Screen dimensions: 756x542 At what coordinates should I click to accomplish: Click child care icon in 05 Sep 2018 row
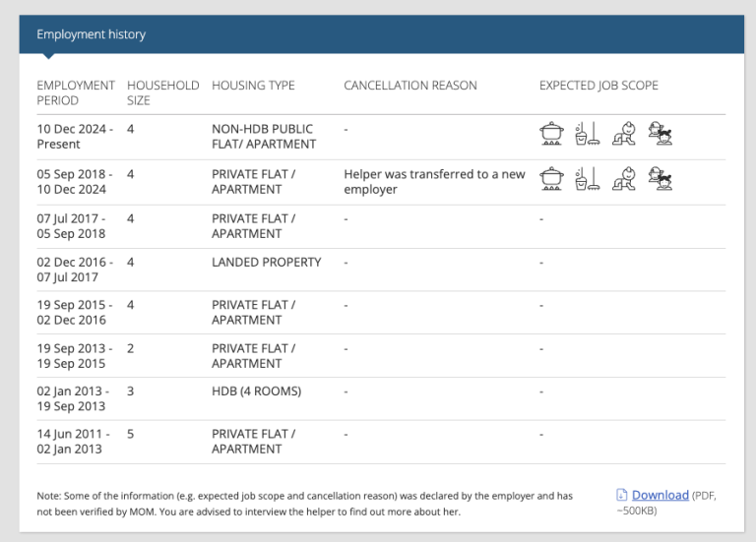(661, 178)
